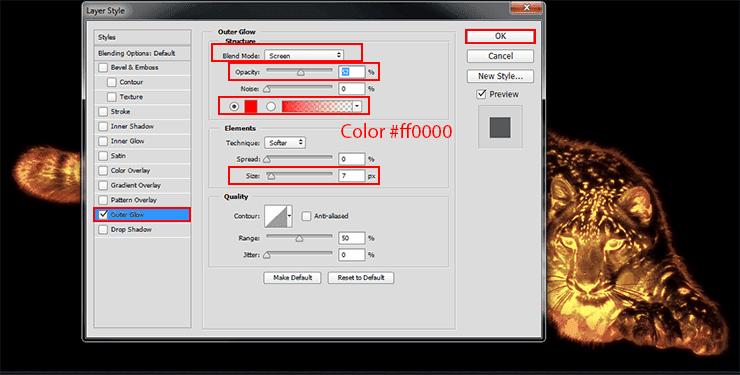740x375 pixels.
Task: Uncheck the Outer Glow checkbox
Action: [103, 215]
